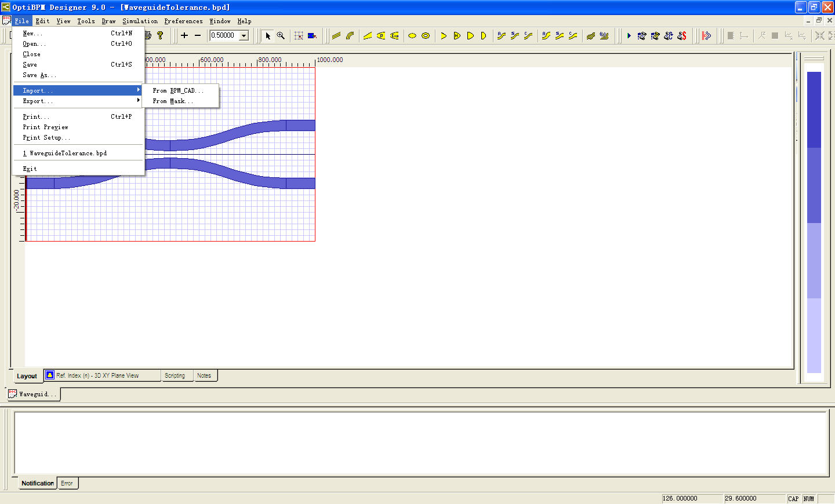
Task: Open the Tools menu
Action: point(86,21)
